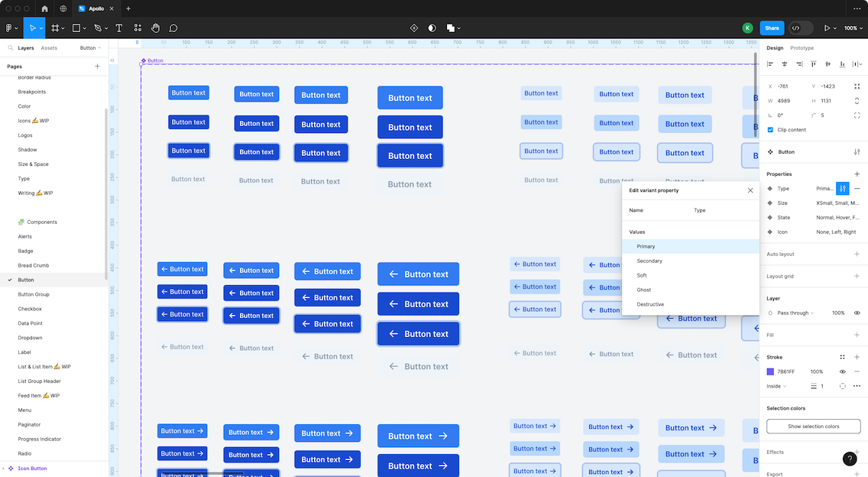Switch to the Assets tab
Screen dimensions: 868x477
click(49, 48)
